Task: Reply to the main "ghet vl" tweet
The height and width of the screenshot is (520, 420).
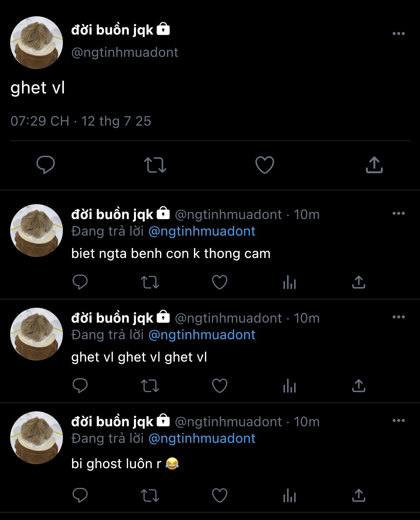Action: [x=46, y=165]
